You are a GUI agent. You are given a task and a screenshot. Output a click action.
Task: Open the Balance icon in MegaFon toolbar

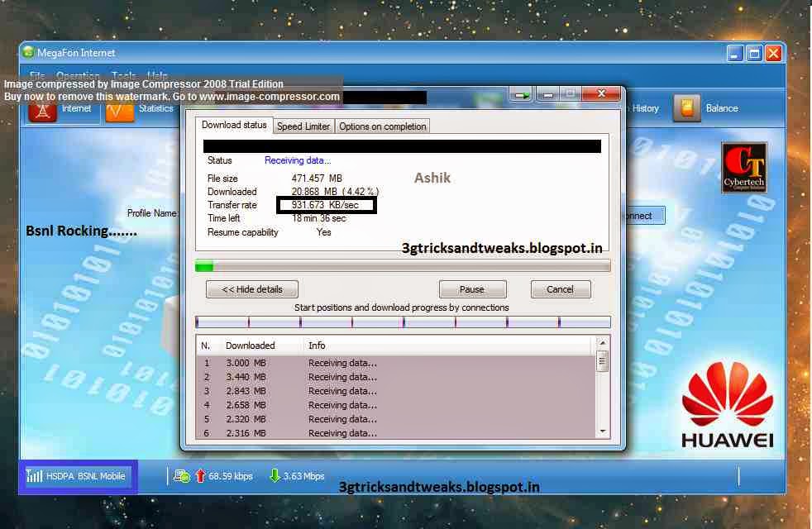point(686,108)
